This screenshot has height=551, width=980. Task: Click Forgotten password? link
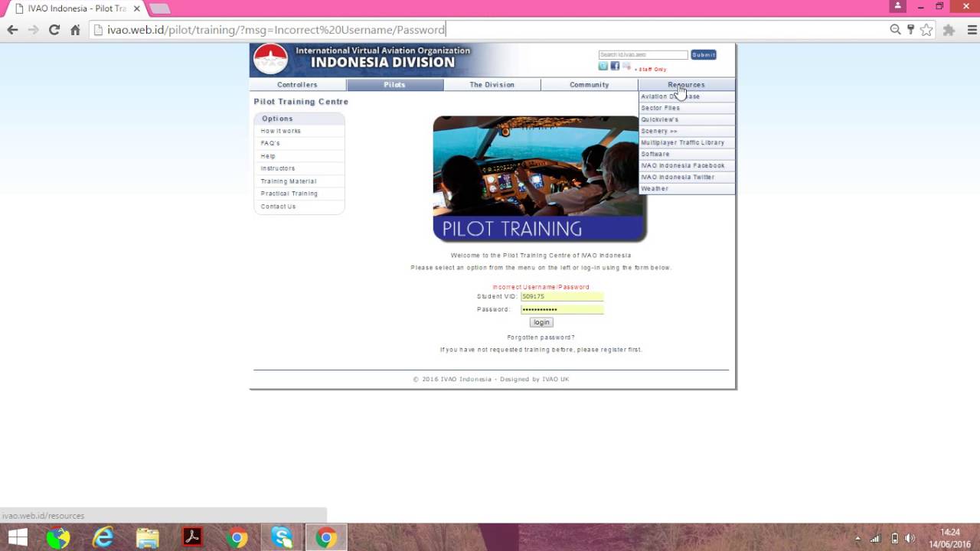pos(541,337)
